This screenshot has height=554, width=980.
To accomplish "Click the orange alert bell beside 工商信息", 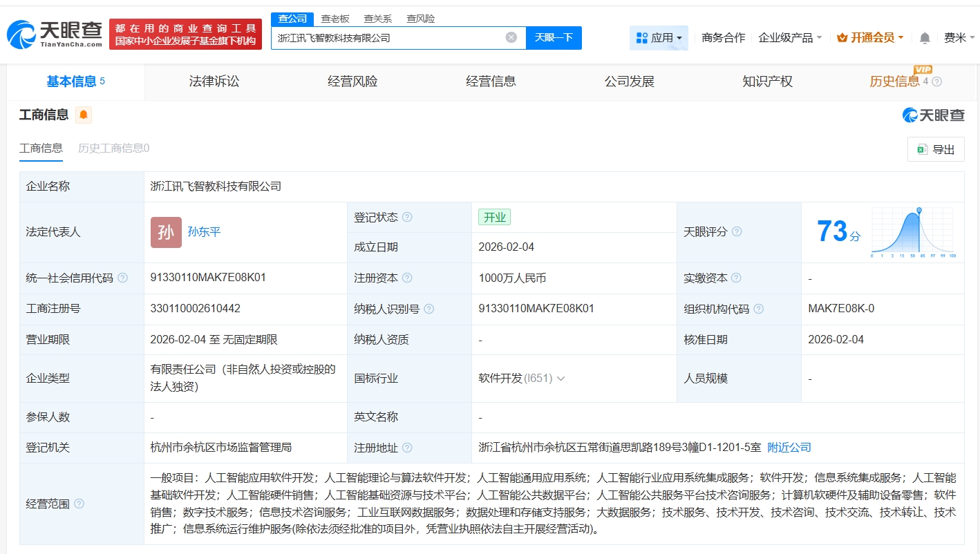I will [x=84, y=115].
